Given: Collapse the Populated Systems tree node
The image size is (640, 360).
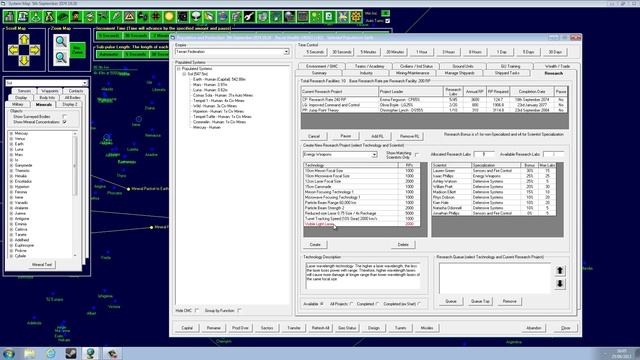Looking at the screenshot, I should point(178,69).
